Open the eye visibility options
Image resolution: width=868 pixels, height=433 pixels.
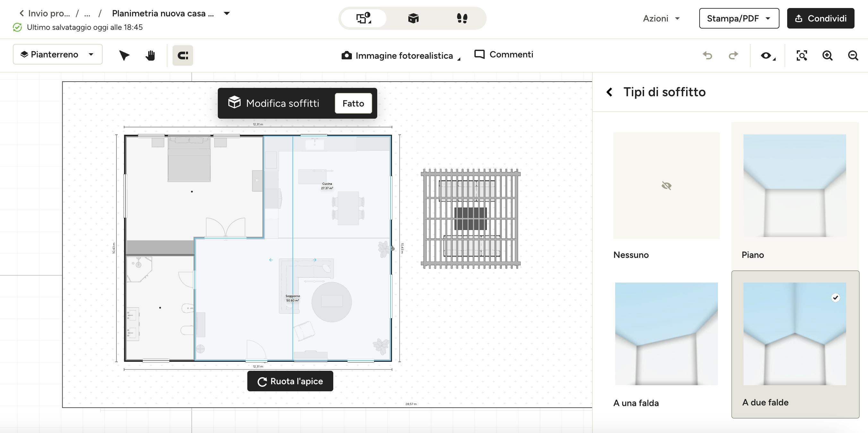[x=768, y=55]
